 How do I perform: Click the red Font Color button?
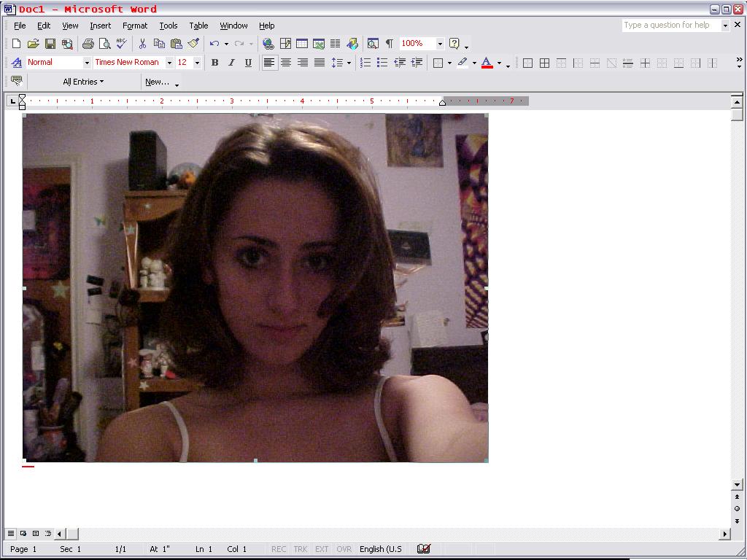tap(487, 63)
